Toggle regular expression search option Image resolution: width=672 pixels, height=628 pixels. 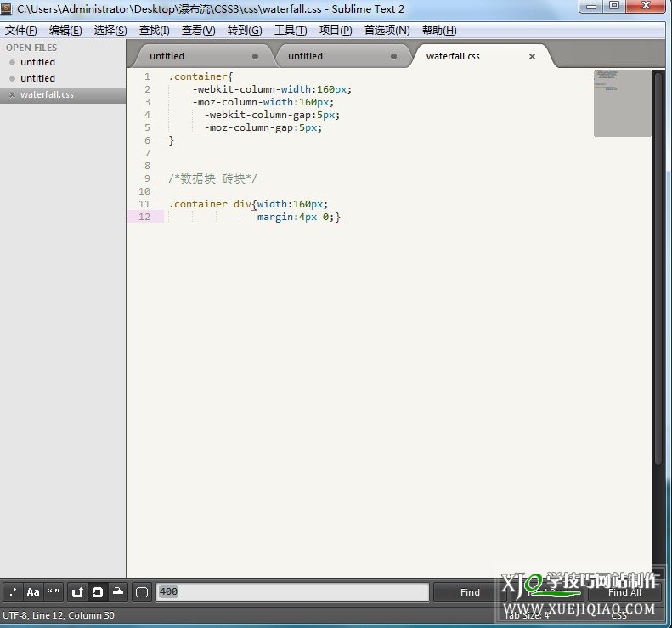pos(13,592)
